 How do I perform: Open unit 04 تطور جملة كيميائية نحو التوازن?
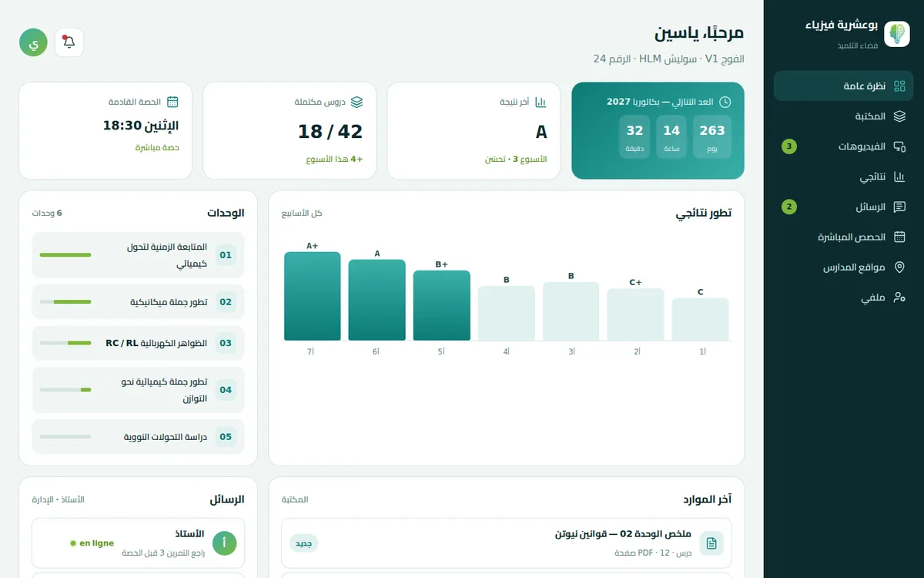[x=138, y=390]
